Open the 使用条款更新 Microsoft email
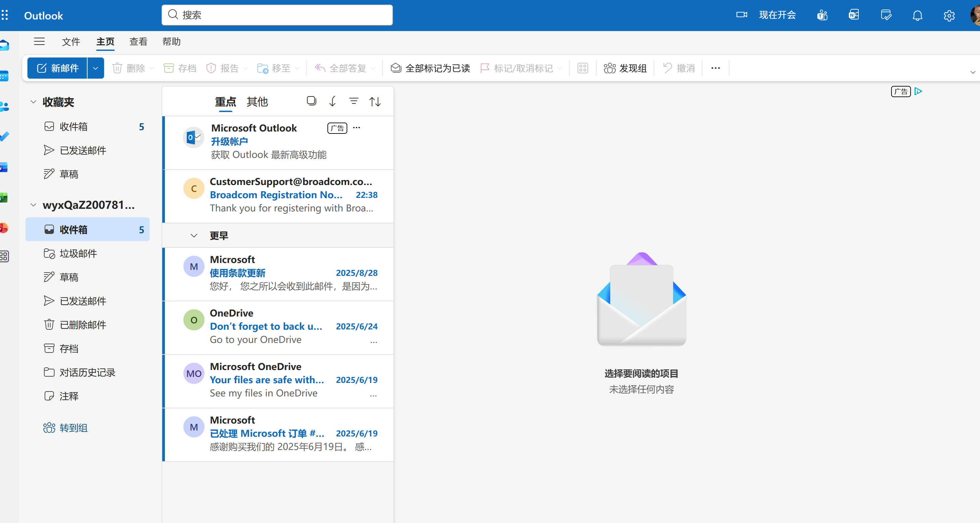The height and width of the screenshot is (523, 980). point(278,274)
